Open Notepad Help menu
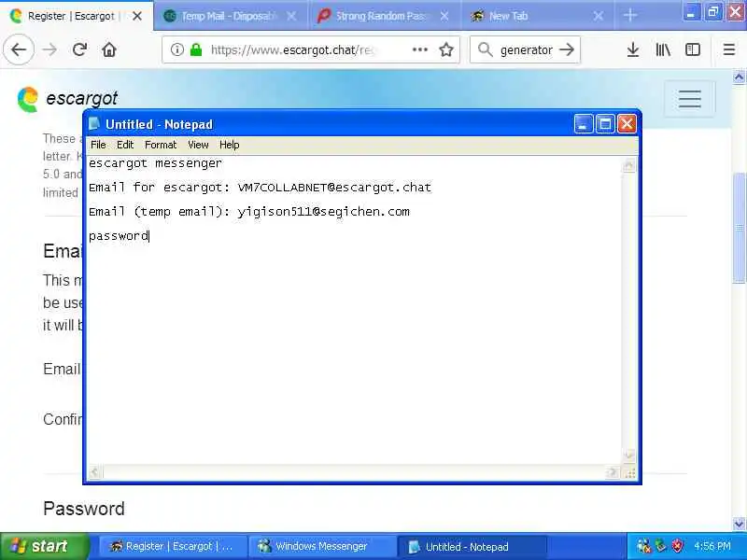This screenshot has height=560, width=747. 229,145
